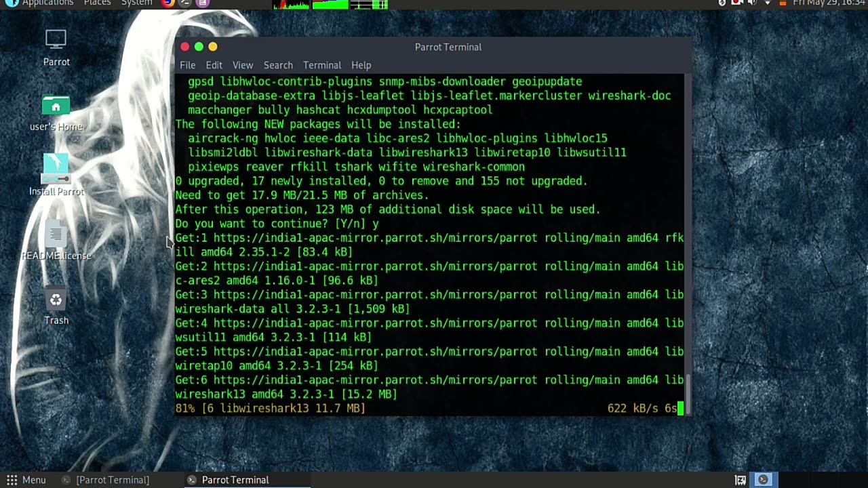Click 'wiretap10 amd64 3.2.3-1 [254 kB]' line
868x488 pixels.
click(x=276, y=365)
